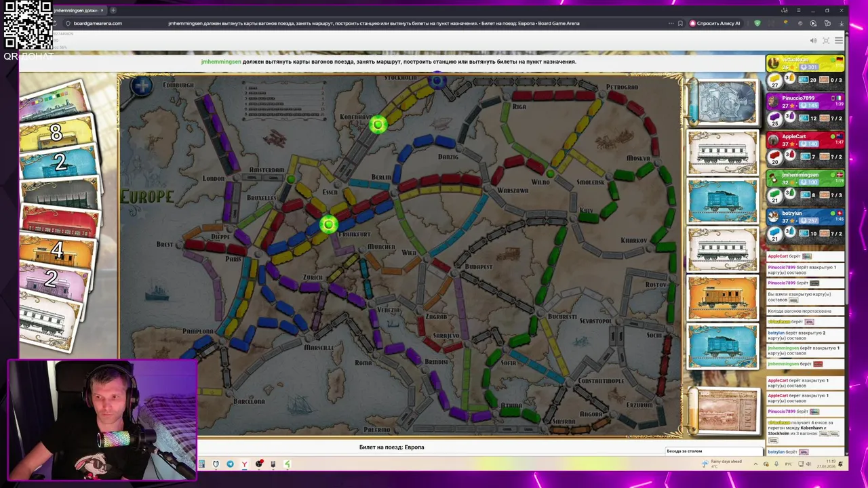Mute sound with the speaker icon
Viewport: 868px width, 488px height.
click(813, 41)
